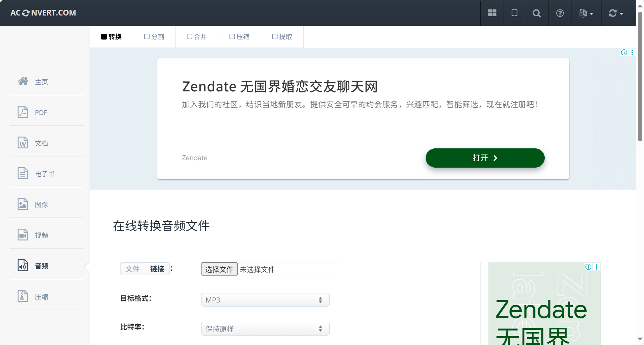The height and width of the screenshot is (345, 644).
Task: Click the side Zendate ad info icon
Action: (588, 267)
